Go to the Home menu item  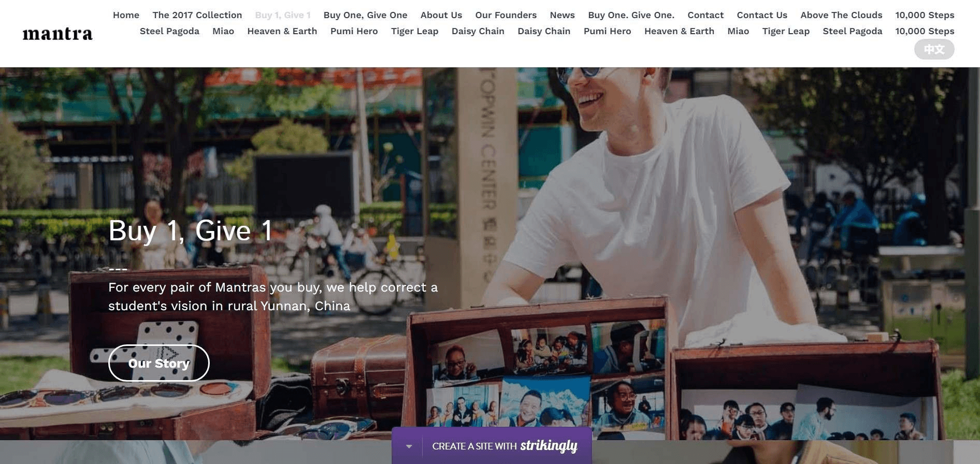[x=126, y=15]
